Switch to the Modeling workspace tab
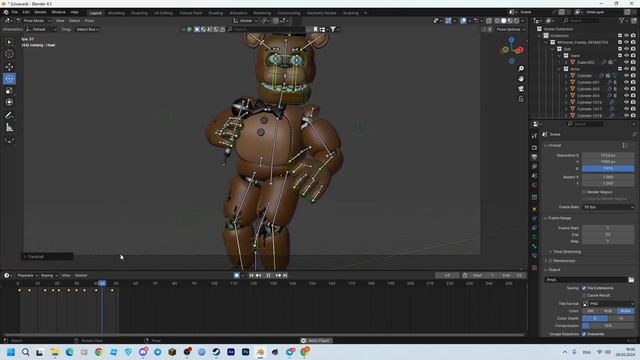 point(116,13)
